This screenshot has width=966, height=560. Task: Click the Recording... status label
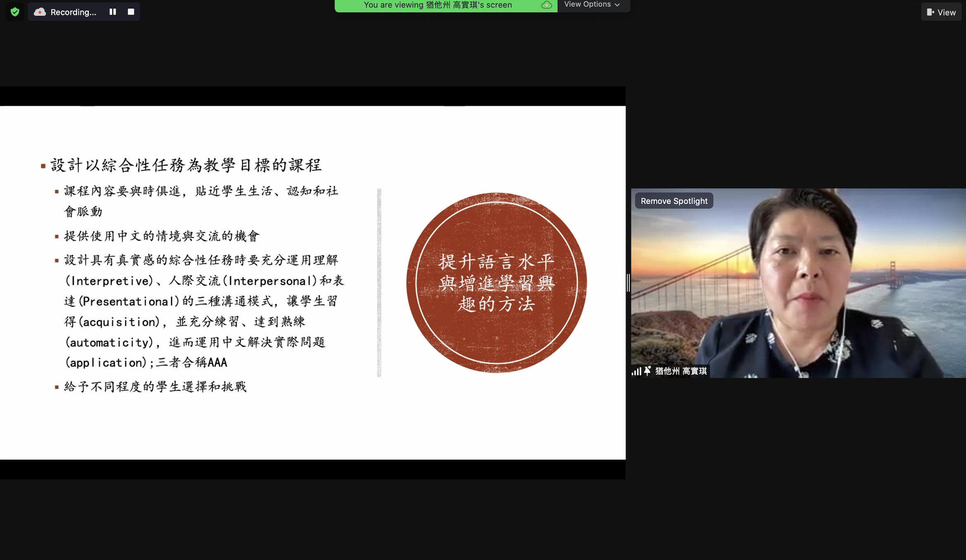[73, 12]
